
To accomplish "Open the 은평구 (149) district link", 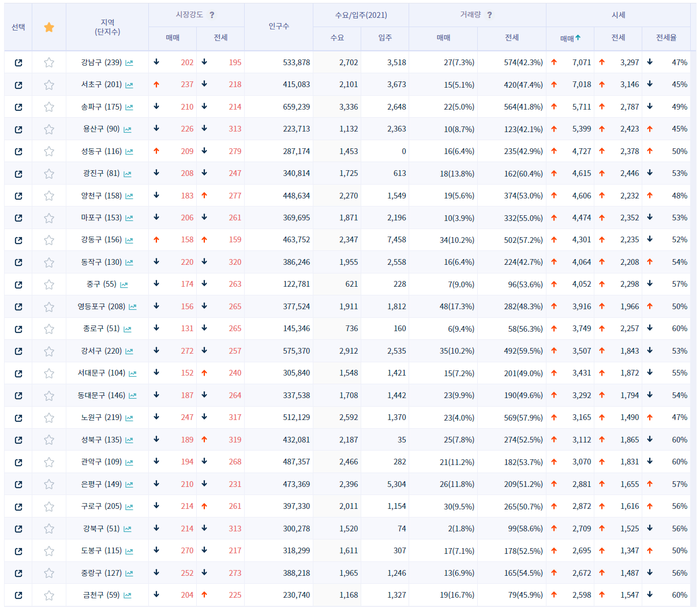I will [x=102, y=484].
